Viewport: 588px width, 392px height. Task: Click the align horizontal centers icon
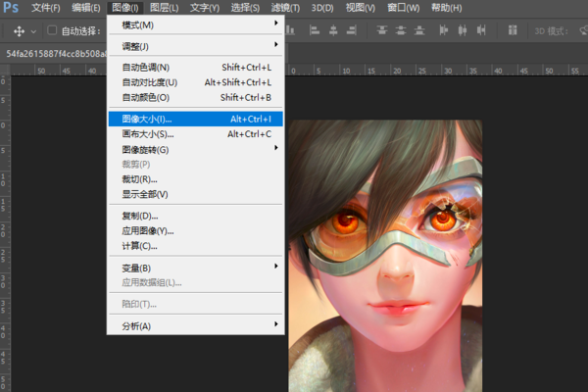[x=333, y=30]
